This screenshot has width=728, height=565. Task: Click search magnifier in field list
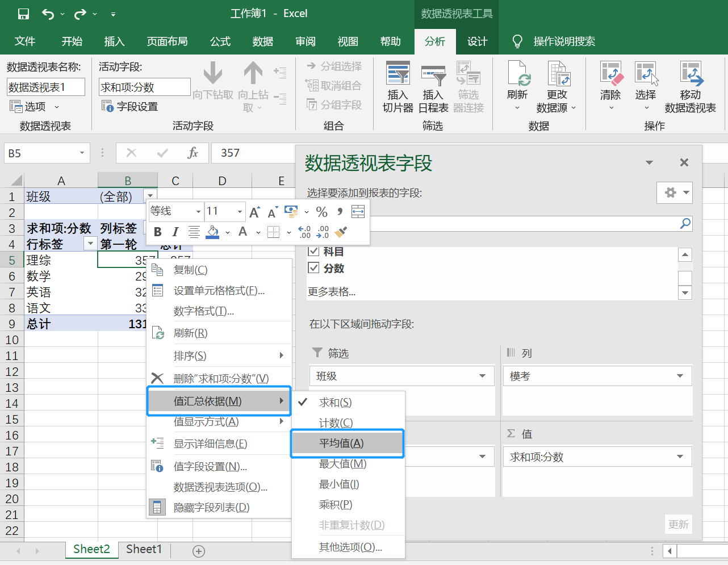[x=685, y=223]
